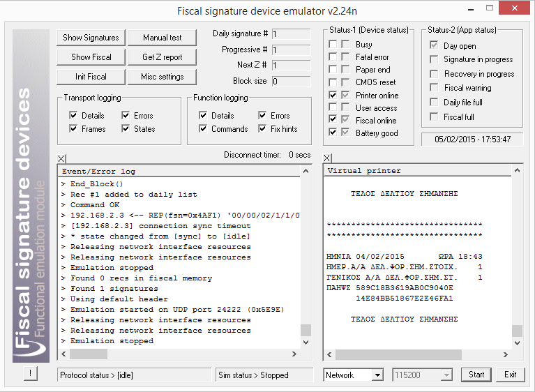Image resolution: width=535 pixels, height=392 pixels.
Task: Click Event log scroll right arrow
Action: 294,354
